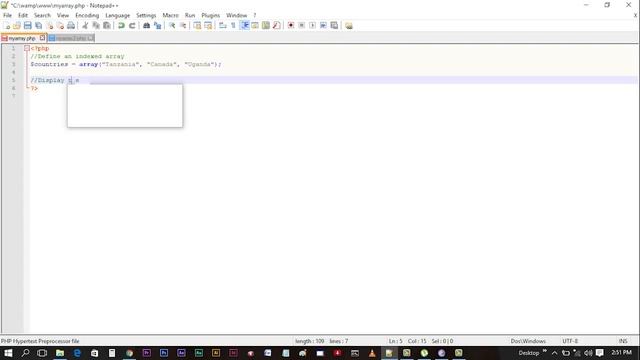
Task: Toggle the highlighted indent guide button
Action: (x=244, y=25)
